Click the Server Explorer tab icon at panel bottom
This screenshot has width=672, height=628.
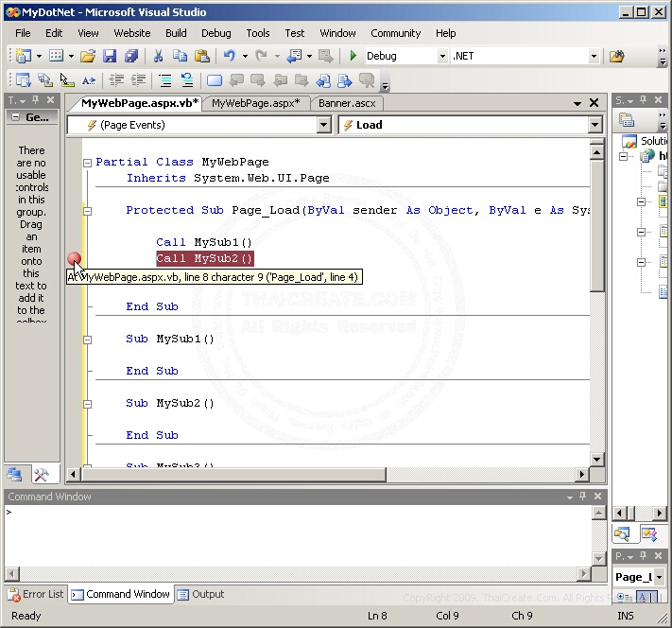coord(14,475)
